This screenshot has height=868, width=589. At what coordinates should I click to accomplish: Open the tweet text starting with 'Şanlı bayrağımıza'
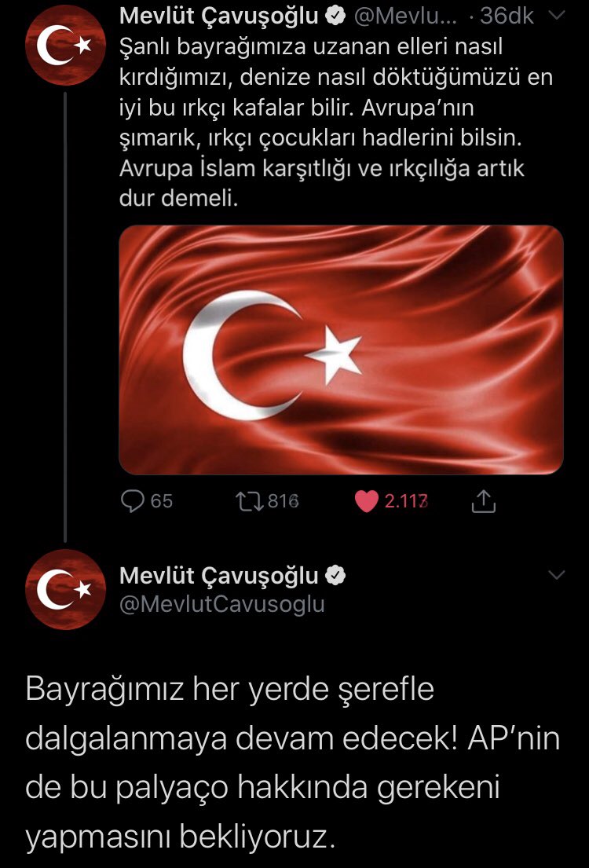click(336, 123)
